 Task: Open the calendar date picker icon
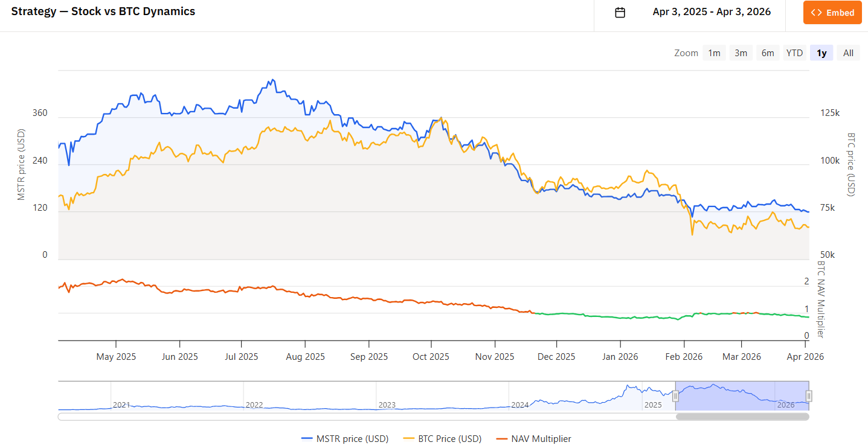coord(619,12)
